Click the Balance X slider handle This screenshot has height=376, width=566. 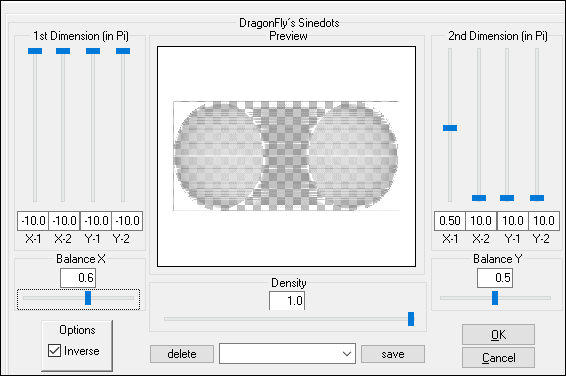(x=88, y=298)
